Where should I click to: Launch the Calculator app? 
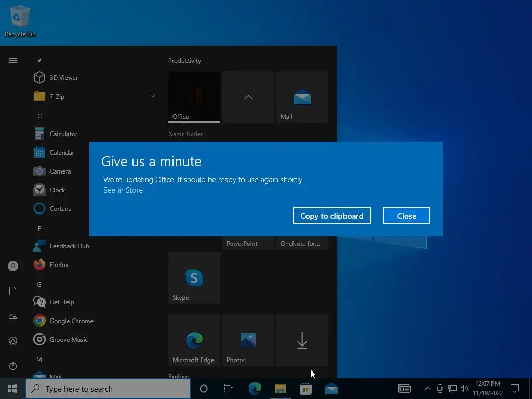(x=95, y=134)
